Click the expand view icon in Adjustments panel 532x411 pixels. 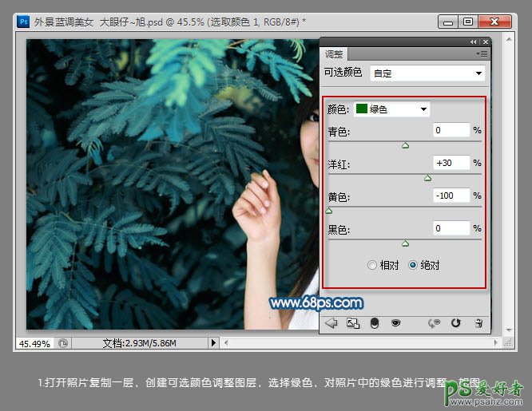tap(352, 323)
